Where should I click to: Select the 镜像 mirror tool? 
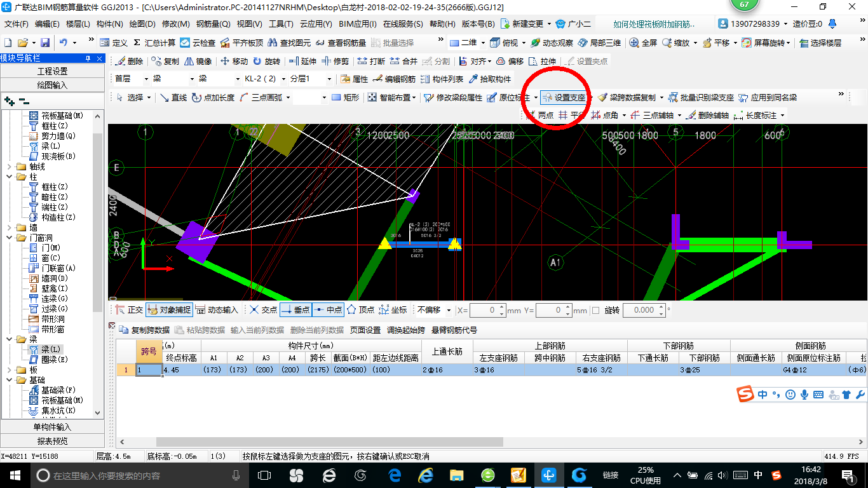[198, 62]
